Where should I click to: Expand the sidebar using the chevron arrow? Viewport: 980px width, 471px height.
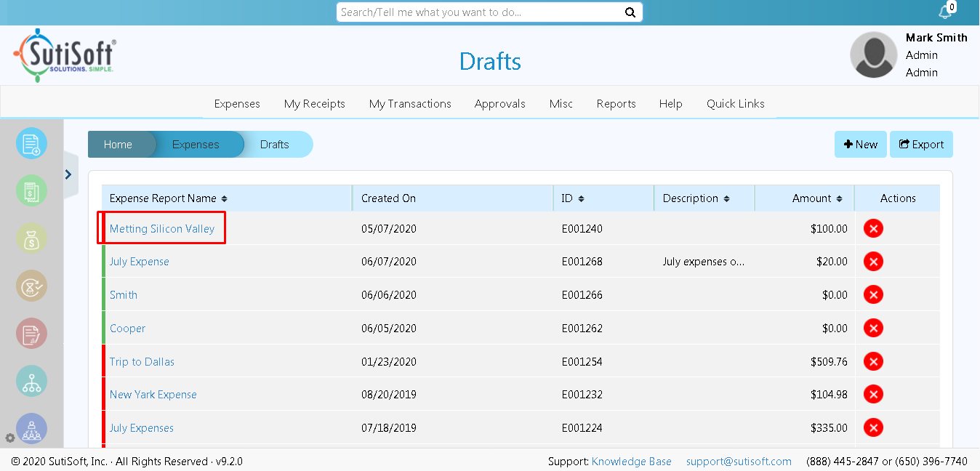pos(68,174)
